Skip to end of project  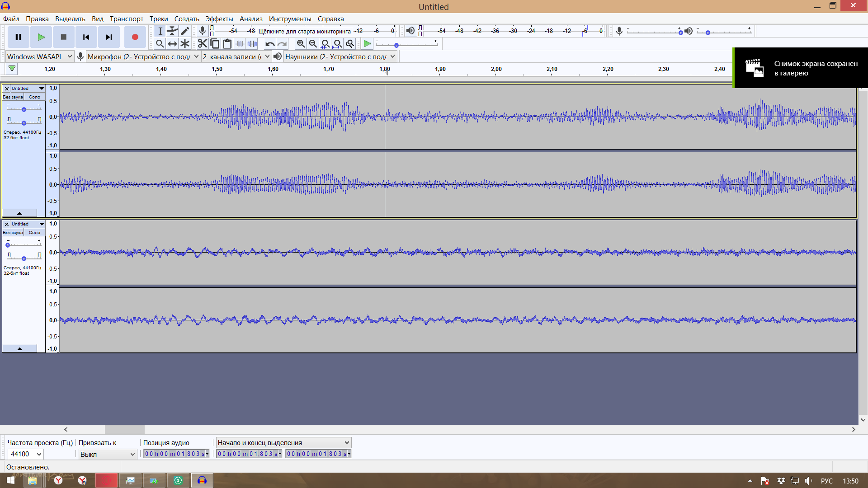coord(109,37)
